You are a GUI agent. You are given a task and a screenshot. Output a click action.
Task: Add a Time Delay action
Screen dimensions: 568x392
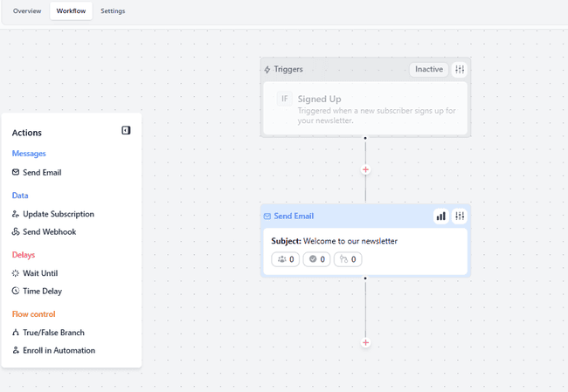(42, 292)
